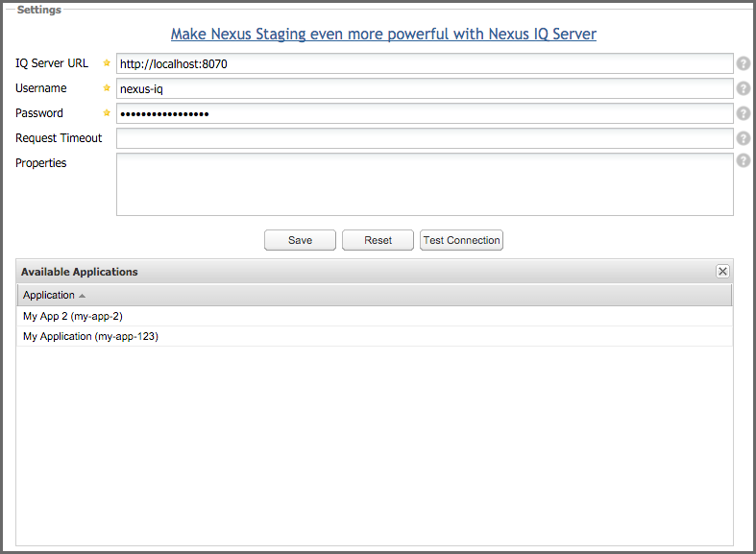Focus the Request Timeout field
Image resolution: width=756 pixels, height=554 pixels.
[x=425, y=139]
